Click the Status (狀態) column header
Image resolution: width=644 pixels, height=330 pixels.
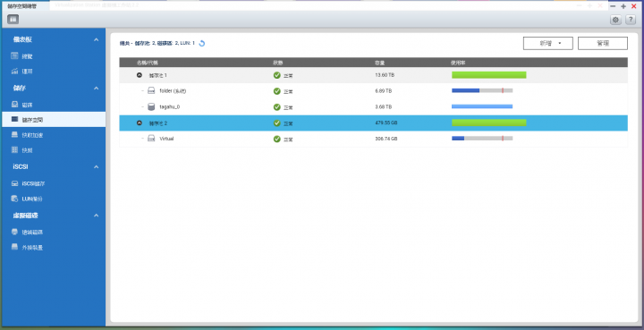point(277,63)
